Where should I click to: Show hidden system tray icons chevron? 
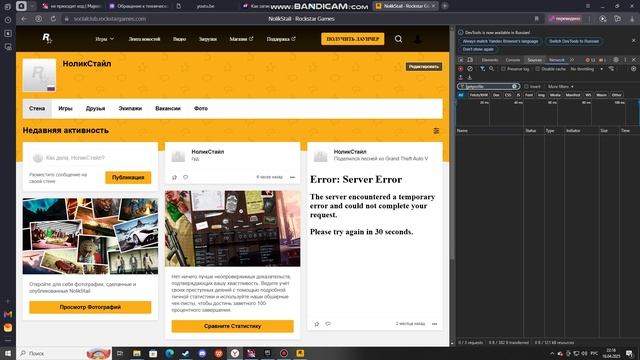[x=552, y=353]
